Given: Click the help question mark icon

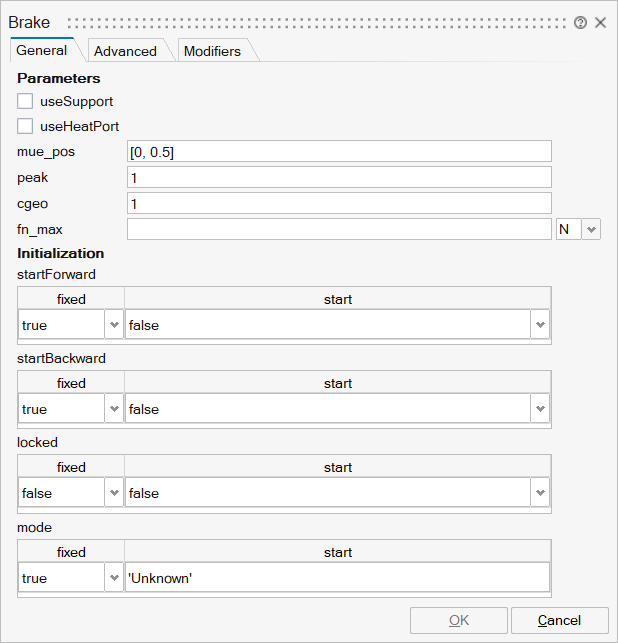Looking at the screenshot, I should click(x=581, y=22).
